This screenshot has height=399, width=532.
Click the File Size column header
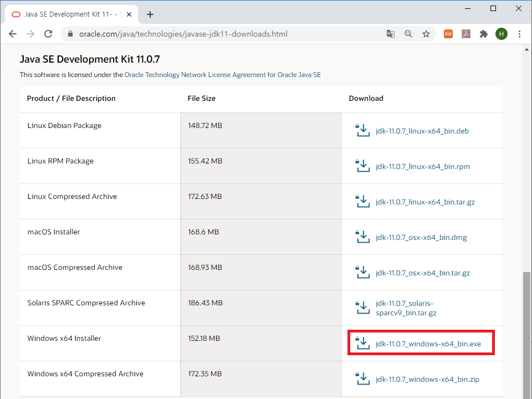coord(202,99)
